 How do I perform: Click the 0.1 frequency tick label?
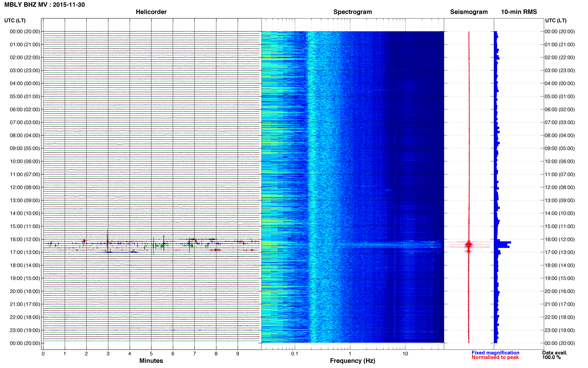point(295,354)
